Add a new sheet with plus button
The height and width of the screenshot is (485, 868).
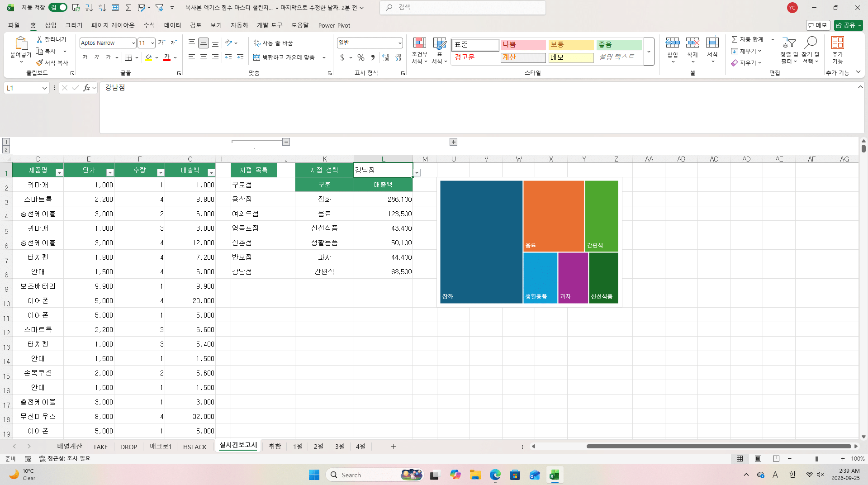click(x=393, y=447)
